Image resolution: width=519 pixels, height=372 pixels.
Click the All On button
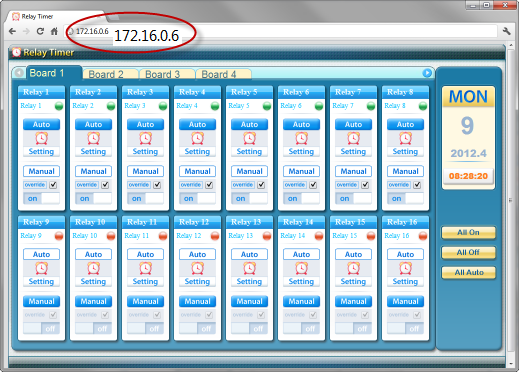pyautogui.click(x=468, y=233)
